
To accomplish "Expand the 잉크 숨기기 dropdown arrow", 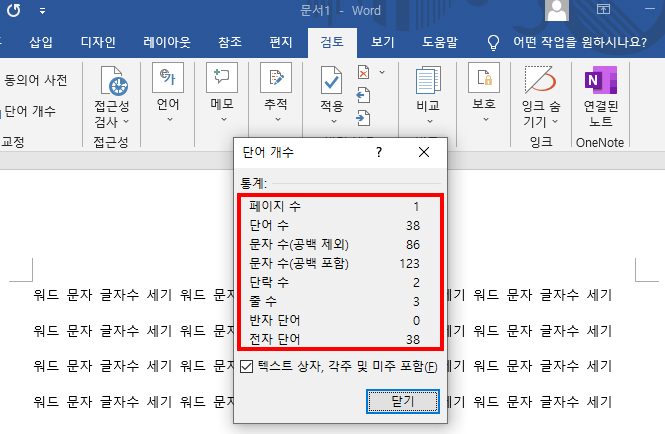I will [x=555, y=122].
